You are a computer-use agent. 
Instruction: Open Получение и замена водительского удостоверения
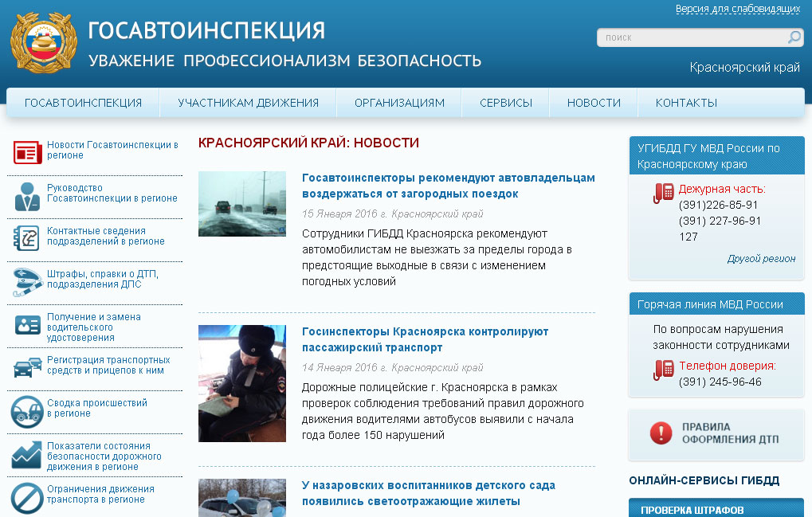coord(94,327)
